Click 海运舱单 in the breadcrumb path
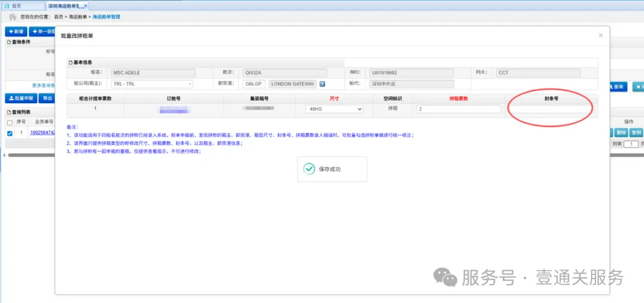 (79, 17)
